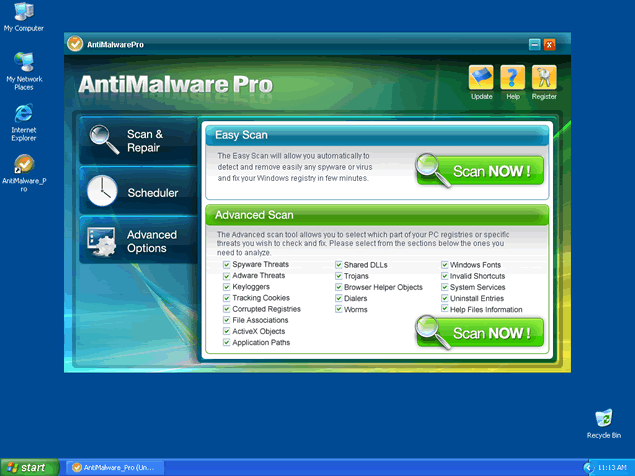
Task: Open My Computer desktop icon
Action: [22, 13]
